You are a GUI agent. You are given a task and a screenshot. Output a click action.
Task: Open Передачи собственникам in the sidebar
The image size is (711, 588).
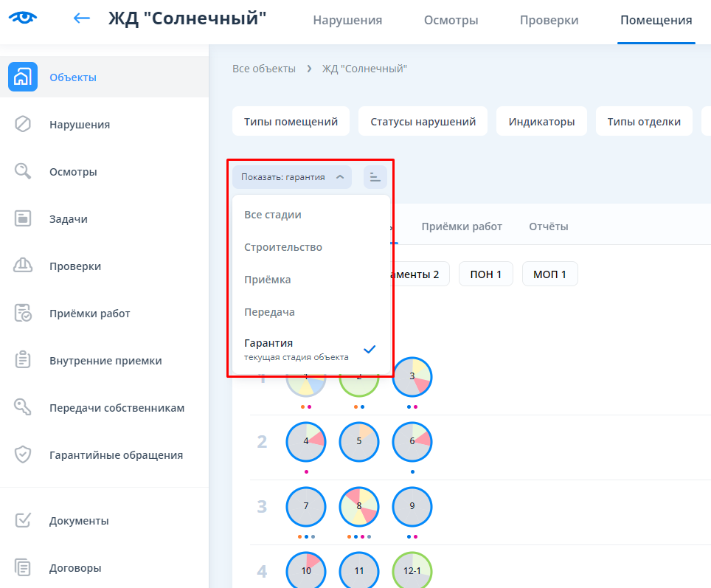click(x=117, y=408)
